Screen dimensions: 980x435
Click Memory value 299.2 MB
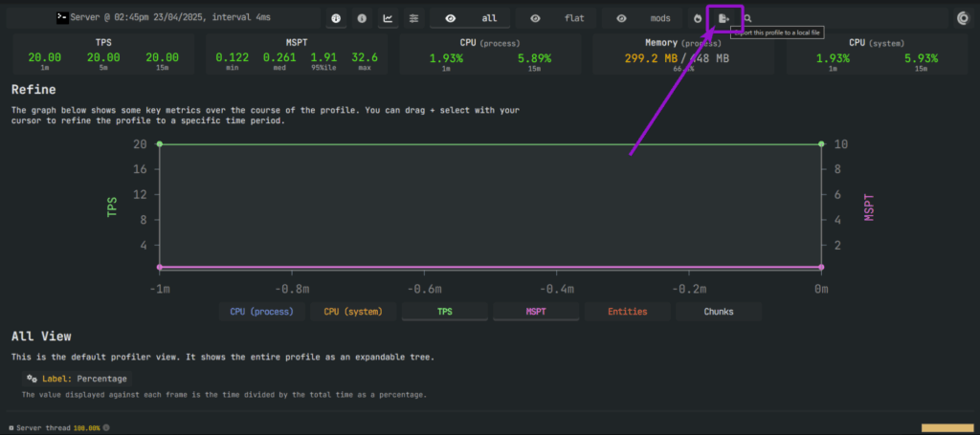[x=650, y=58]
